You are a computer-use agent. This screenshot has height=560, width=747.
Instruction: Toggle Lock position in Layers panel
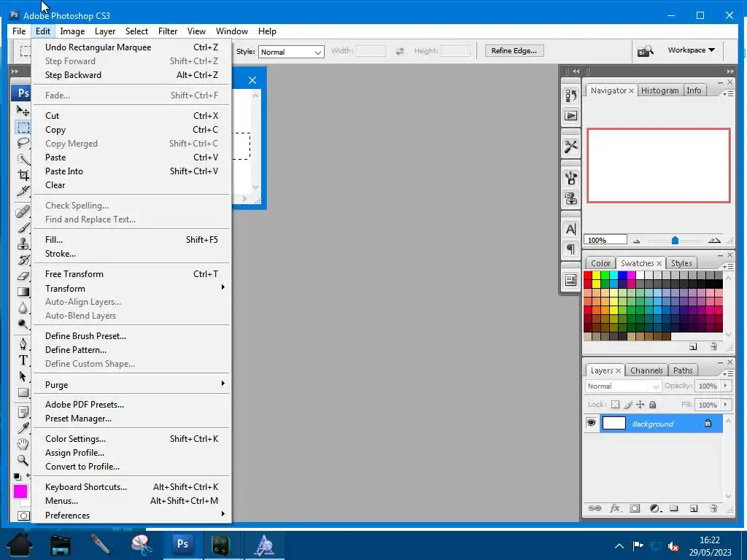point(640,405)
